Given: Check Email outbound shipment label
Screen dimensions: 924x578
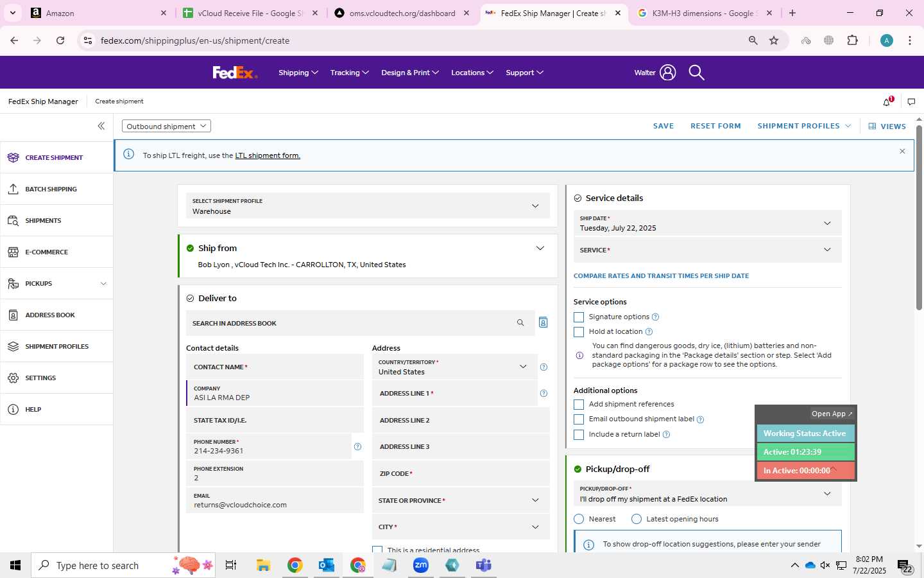Looking at the screenshot, I should click(579, 419).
